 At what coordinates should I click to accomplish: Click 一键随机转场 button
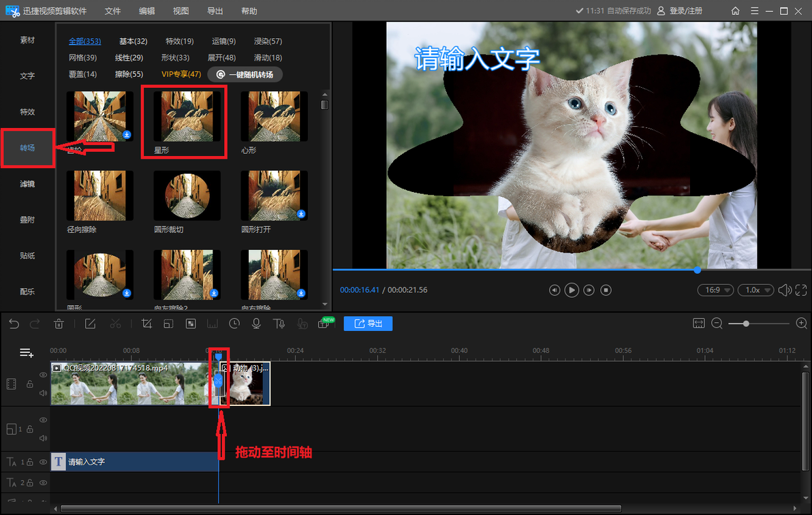[245, 75]
